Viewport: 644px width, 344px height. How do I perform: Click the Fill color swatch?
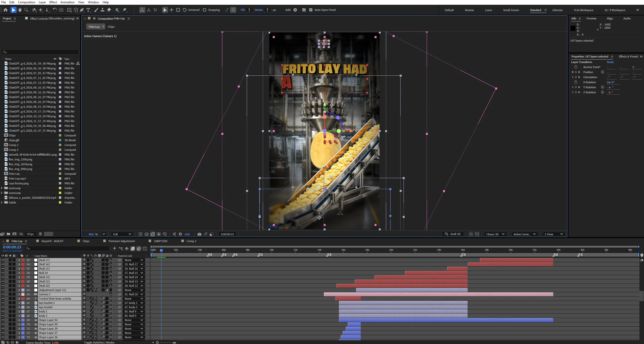(249, 10)
